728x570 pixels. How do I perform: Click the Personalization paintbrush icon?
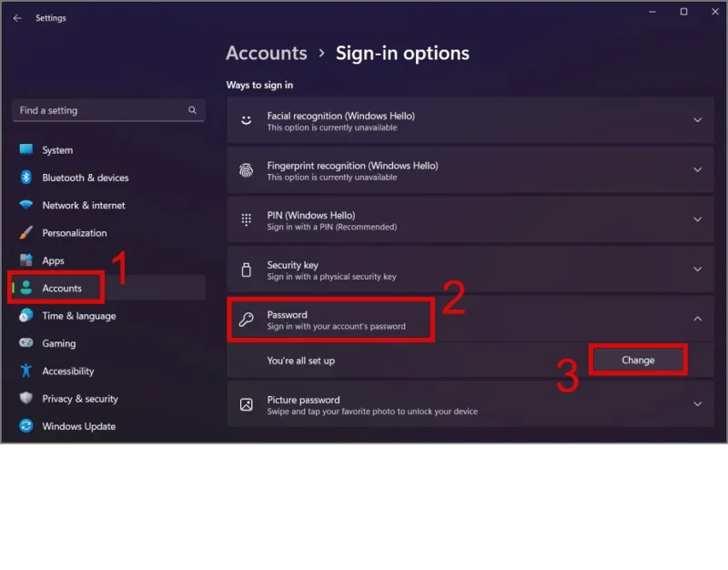tap(26, 232)
